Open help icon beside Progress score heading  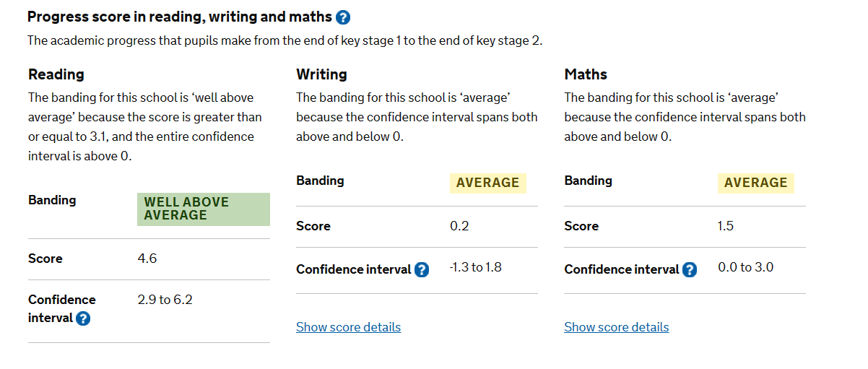coord(343,17)
